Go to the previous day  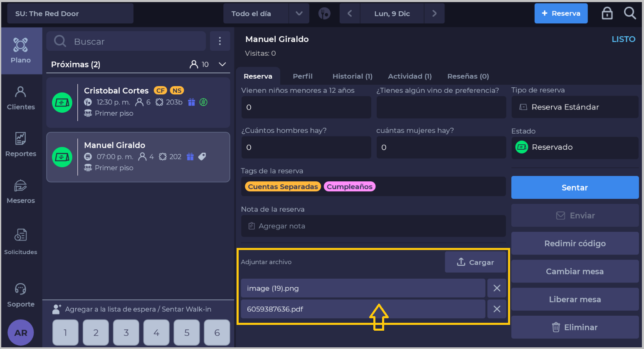(x=350, y=13)
